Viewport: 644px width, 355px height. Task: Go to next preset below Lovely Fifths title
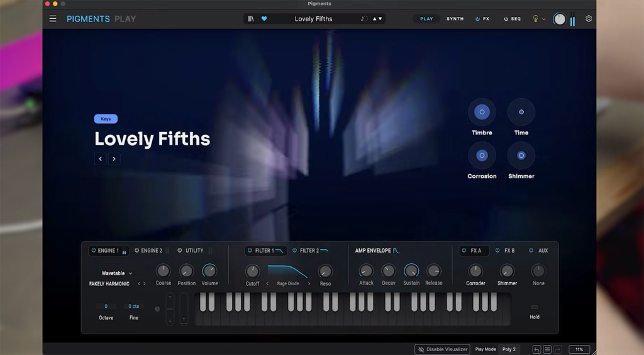(x=114, y=159)
